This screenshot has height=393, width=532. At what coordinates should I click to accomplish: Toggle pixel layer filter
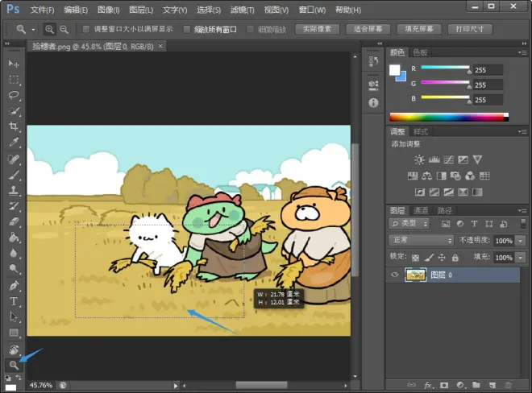[446, 224]
